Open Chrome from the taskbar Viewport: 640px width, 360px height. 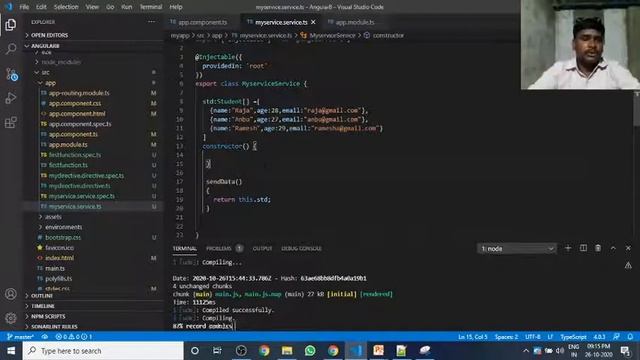(264, 351)
